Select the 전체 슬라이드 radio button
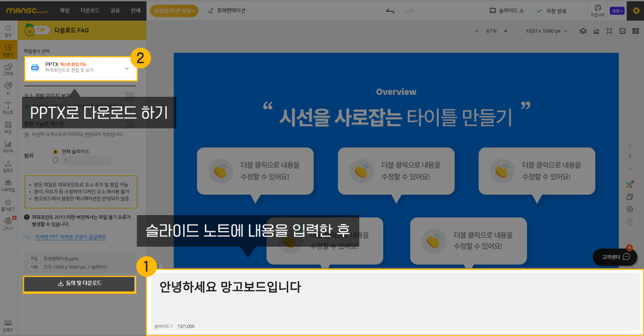The width and height of the screenshot is (644, 336). pyautogui.click(x=55, y=152)
